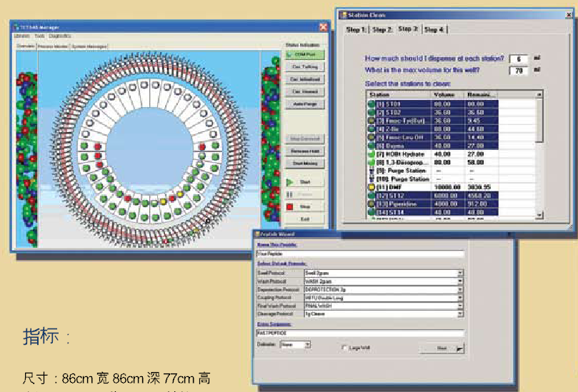578x392 pixels.
Task: Click the Volume column header
Action: point(448,95)
